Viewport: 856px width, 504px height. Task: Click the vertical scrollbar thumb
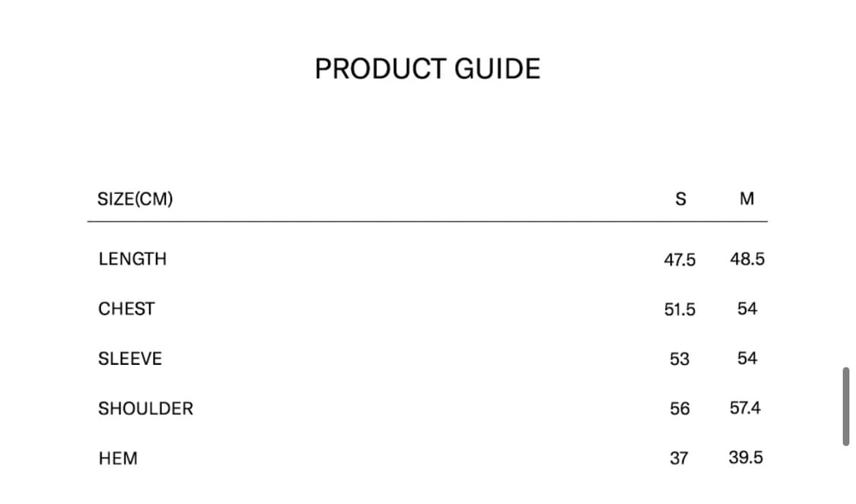(845, 407)
